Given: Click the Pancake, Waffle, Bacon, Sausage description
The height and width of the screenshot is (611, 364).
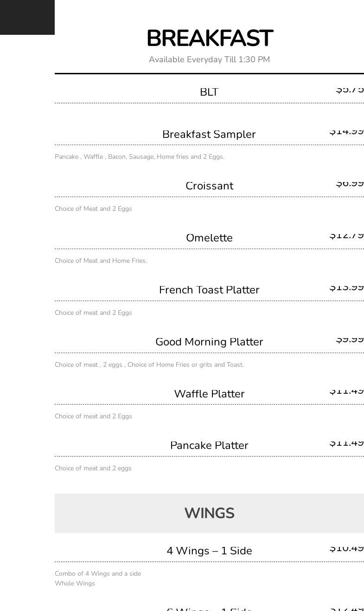Looking at the screenshot, I should click(139, 157).
